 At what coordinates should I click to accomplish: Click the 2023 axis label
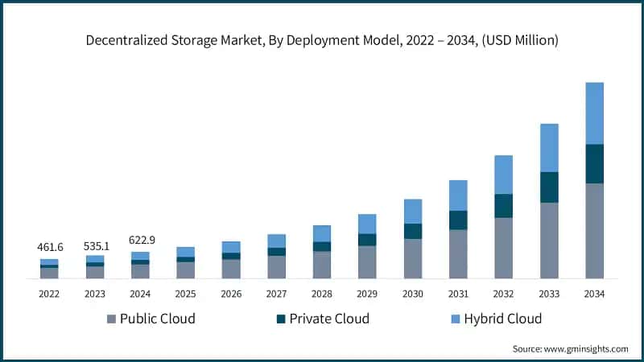click(95, 294)
